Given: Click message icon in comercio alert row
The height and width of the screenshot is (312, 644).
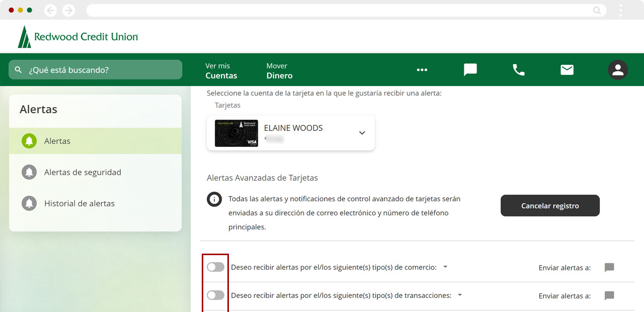Looking at the screenshot, I should (x=609, y=267).
